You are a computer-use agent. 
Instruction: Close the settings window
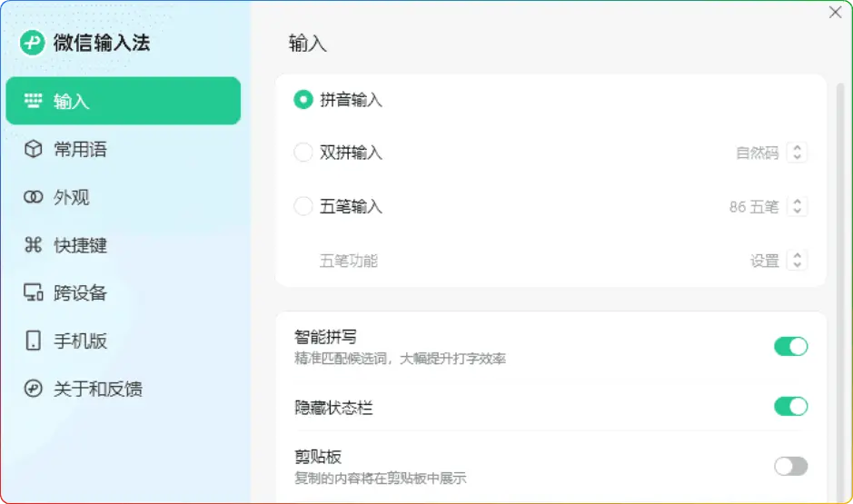tap(836, 12)
